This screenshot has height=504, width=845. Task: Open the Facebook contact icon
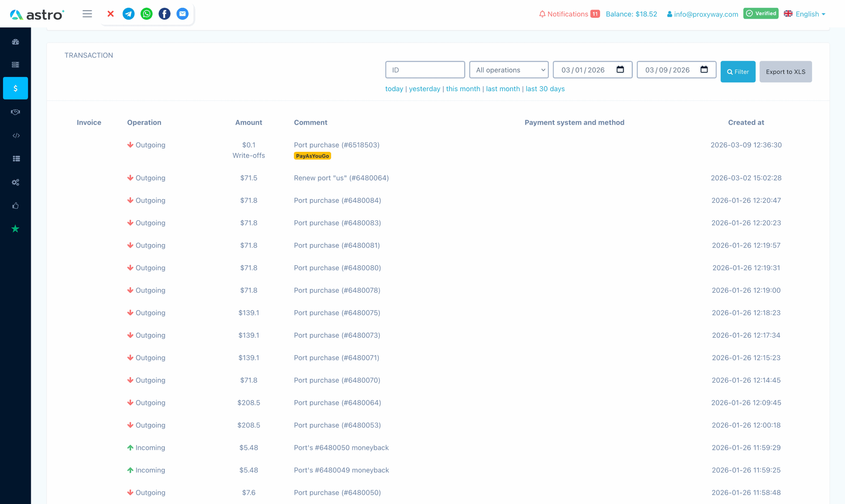pos(164,14)
